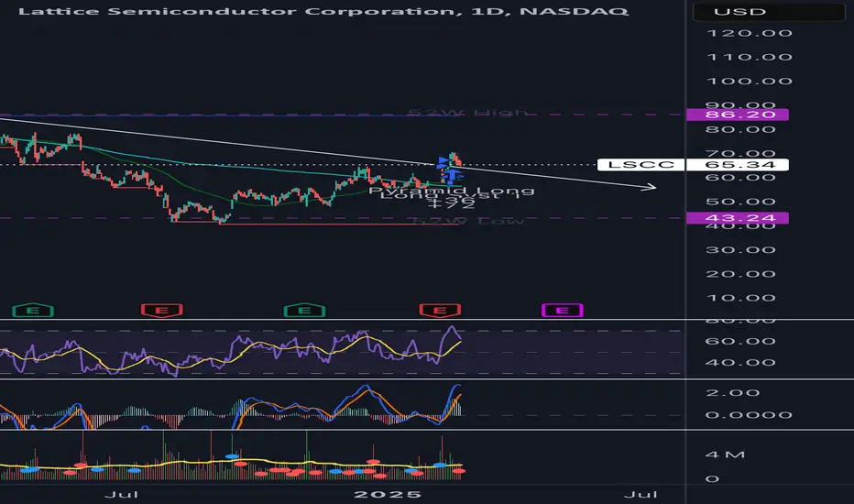Click 80.00 on the price axis
This screenshot has width=854, height=504.
[x=740, y=130]
